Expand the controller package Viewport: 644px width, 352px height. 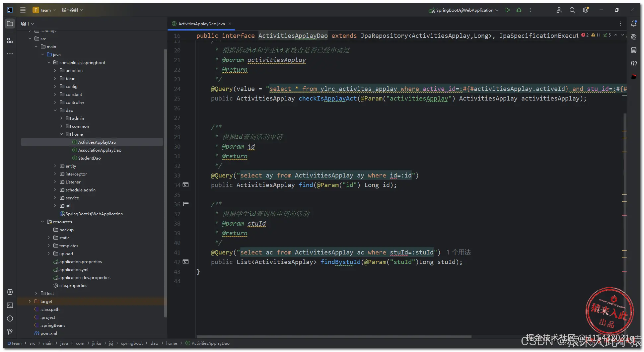coord(55,102)
